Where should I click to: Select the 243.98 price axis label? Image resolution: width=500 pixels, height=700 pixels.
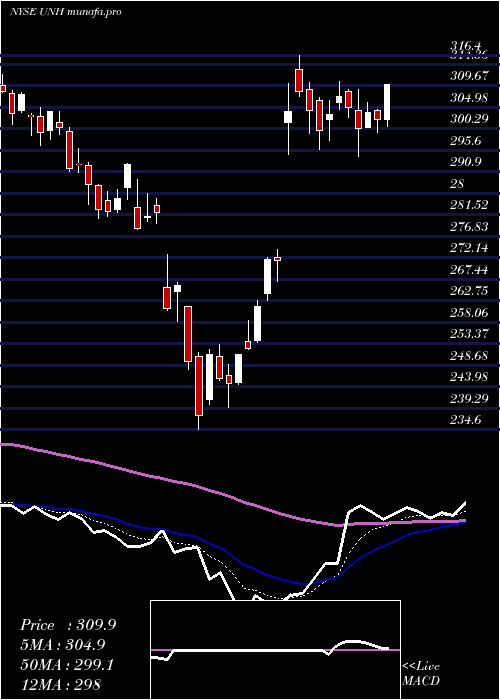(x=469, y=377)
